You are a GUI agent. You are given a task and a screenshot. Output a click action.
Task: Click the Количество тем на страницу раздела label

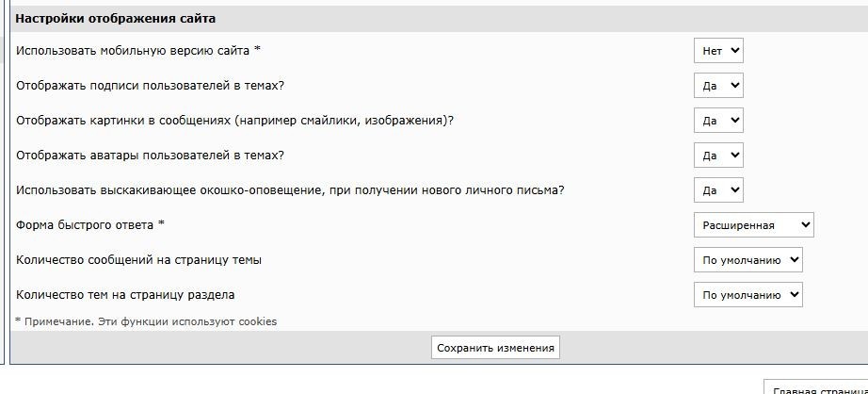click(x=125, y=294)
